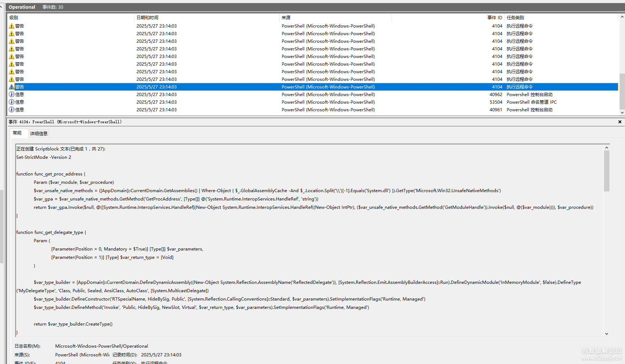Viewport: 625px width, 364px height.
Task: Click the '事件数: 30' event count
Action: (53, 7)
